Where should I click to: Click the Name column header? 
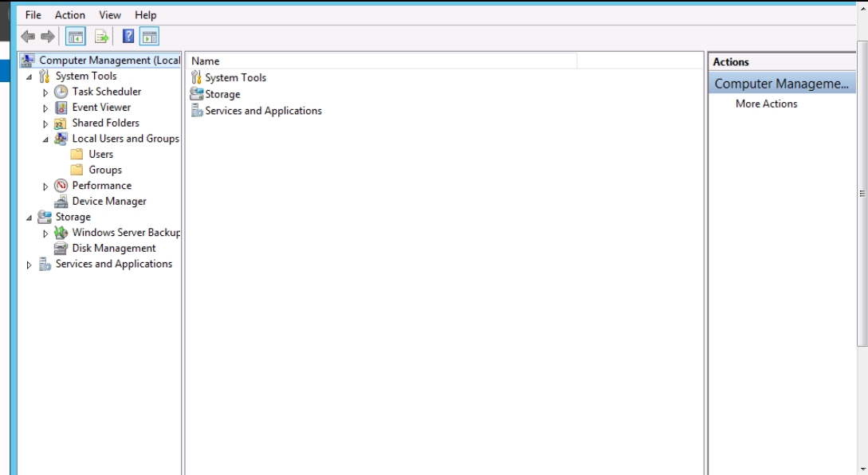coord(382,61)
